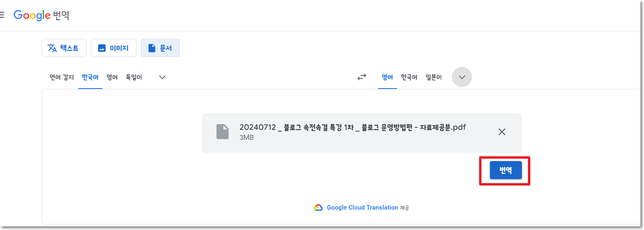Image resolution: width=644 pixels, height=230 pixels.
Task: Click the Google 번역 logo
Action: 42,15
